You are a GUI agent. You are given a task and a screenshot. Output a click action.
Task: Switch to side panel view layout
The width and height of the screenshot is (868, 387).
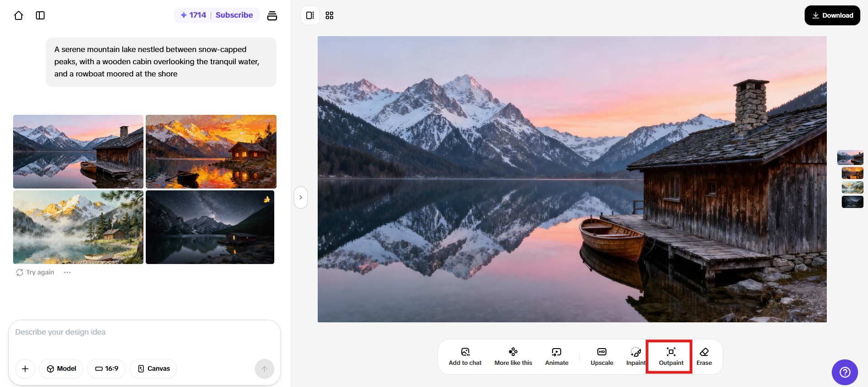(x=310, y=15)
